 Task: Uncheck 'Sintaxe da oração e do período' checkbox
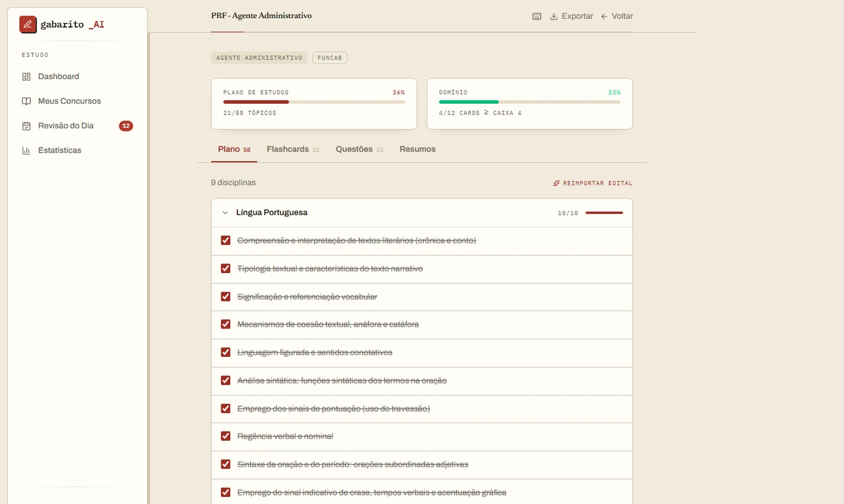tap(225, 464)
